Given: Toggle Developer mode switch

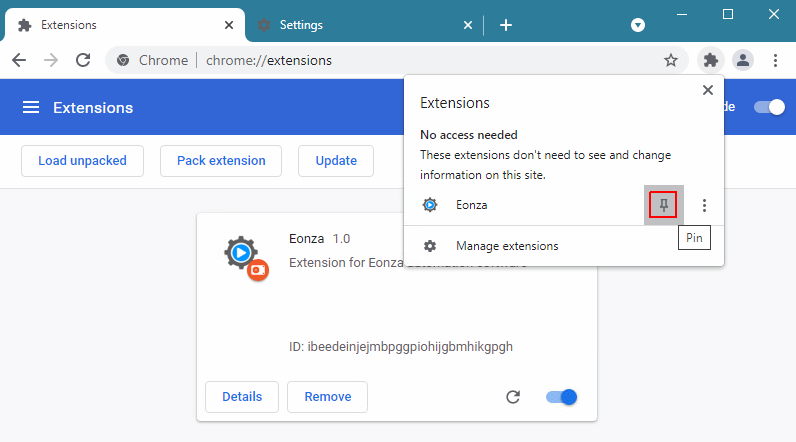Looking at the screenshot, I should point(769,107).
